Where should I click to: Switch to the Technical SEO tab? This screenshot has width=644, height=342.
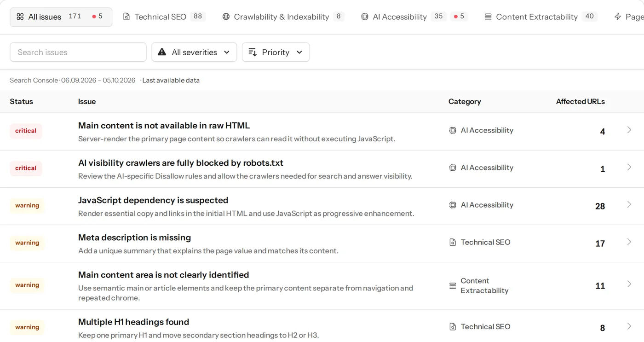point(164,17)
